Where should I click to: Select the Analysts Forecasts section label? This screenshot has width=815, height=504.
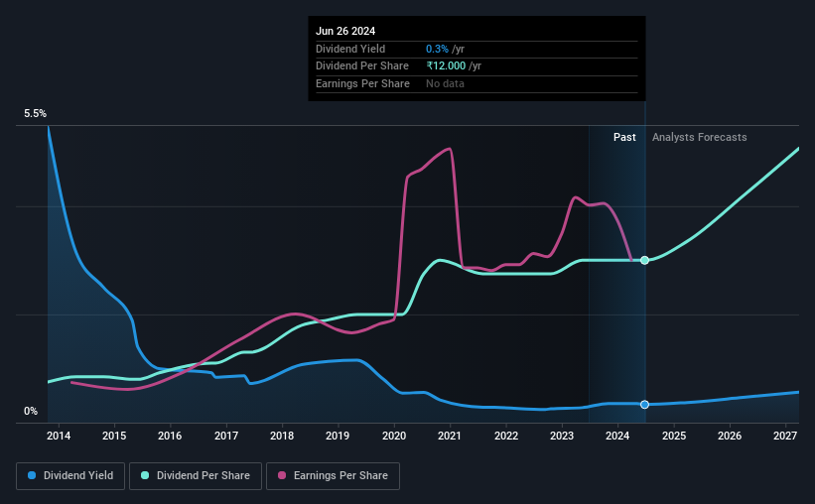point(699,137)
